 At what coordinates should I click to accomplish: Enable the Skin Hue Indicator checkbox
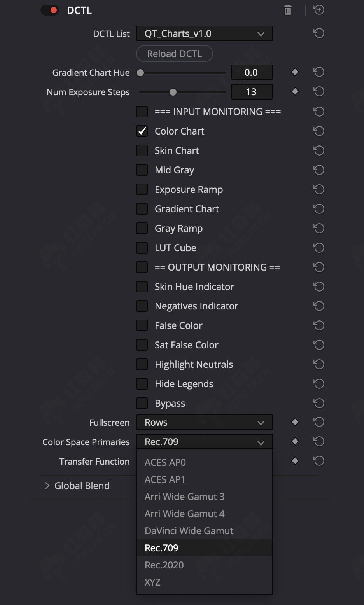pyautogui.click(x=142, y=287)
